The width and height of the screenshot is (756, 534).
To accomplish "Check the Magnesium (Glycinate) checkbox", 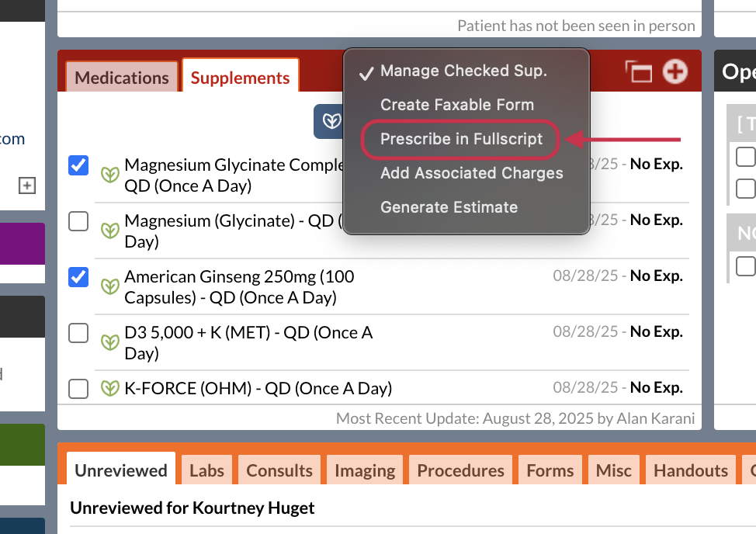I will pos(78,221).
